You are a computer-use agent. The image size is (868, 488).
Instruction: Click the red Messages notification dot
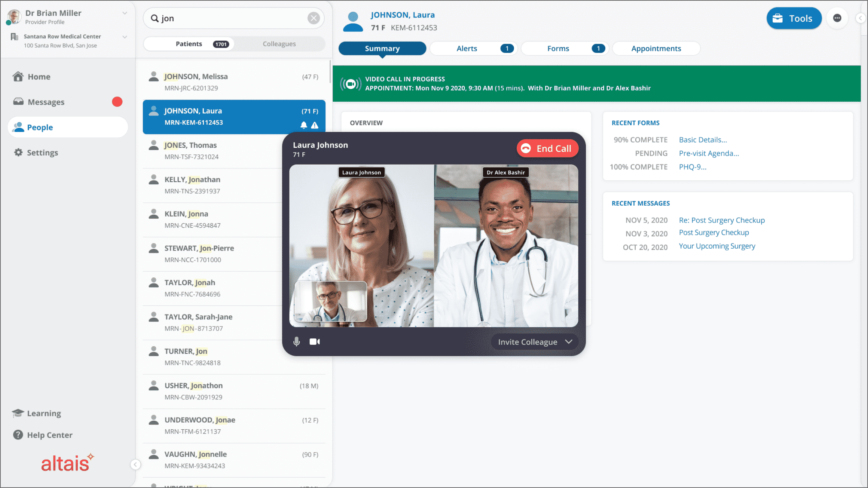point(117,102)
